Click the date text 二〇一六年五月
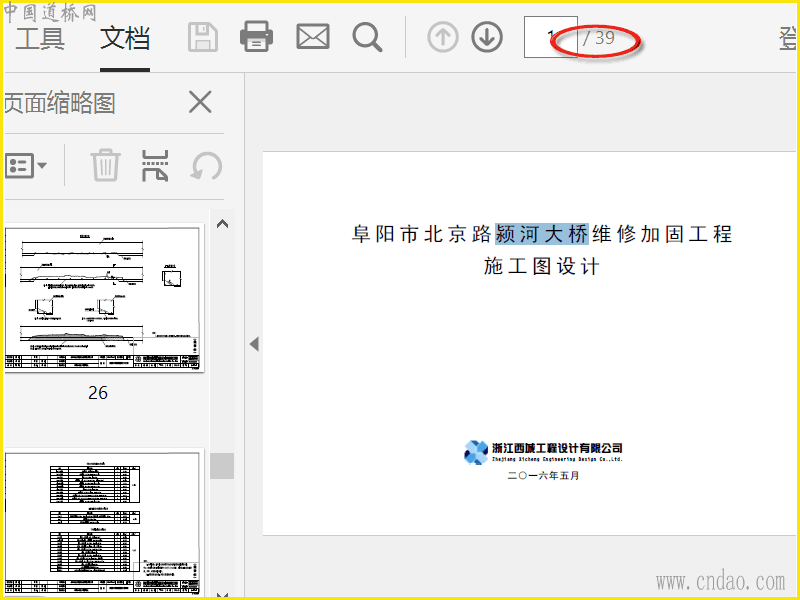Screen dimensions: 800x600 (543, 476)
